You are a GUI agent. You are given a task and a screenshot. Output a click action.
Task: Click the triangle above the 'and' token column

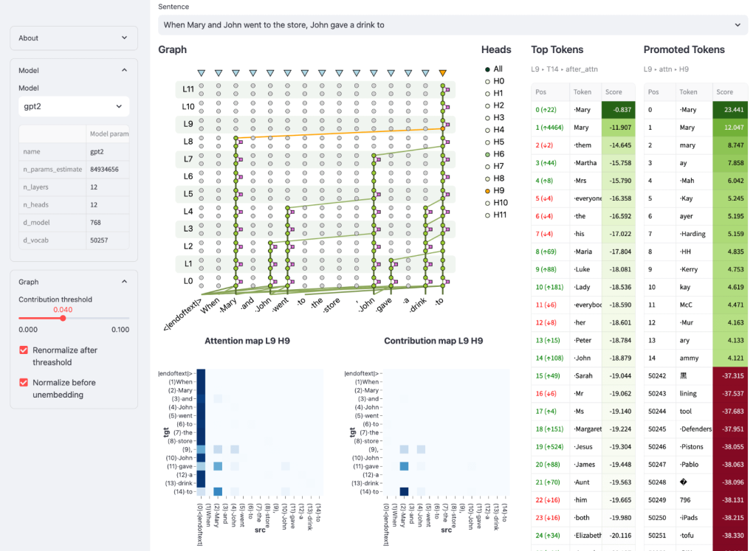click(253, 73)
